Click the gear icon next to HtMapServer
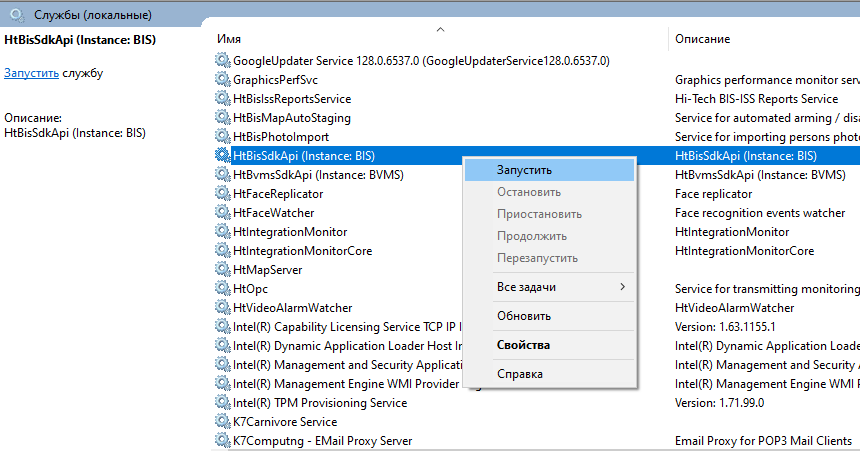The width and height of the screenshot is (860, 451). pos(222,270)
